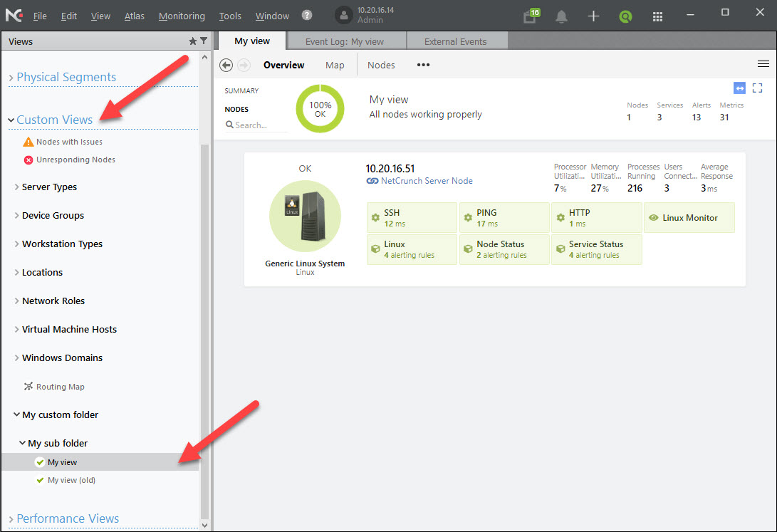Image resolution: width=777 pixels, height=532 pixels.
Task: Click the 100% OK status ring
Action: coord(320,108)
